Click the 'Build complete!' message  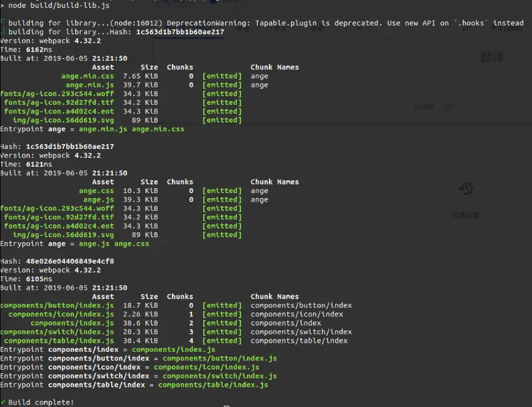tap(41, 402)
